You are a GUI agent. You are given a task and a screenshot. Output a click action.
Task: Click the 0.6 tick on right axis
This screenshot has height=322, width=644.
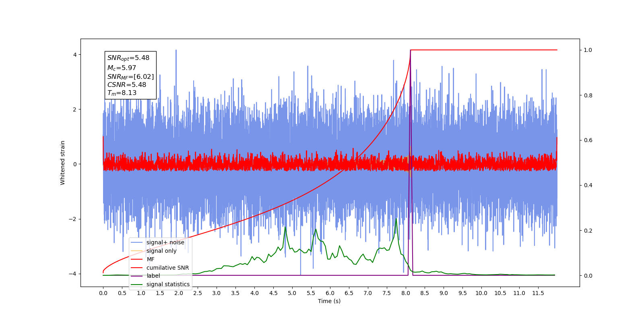coord(588,140)
